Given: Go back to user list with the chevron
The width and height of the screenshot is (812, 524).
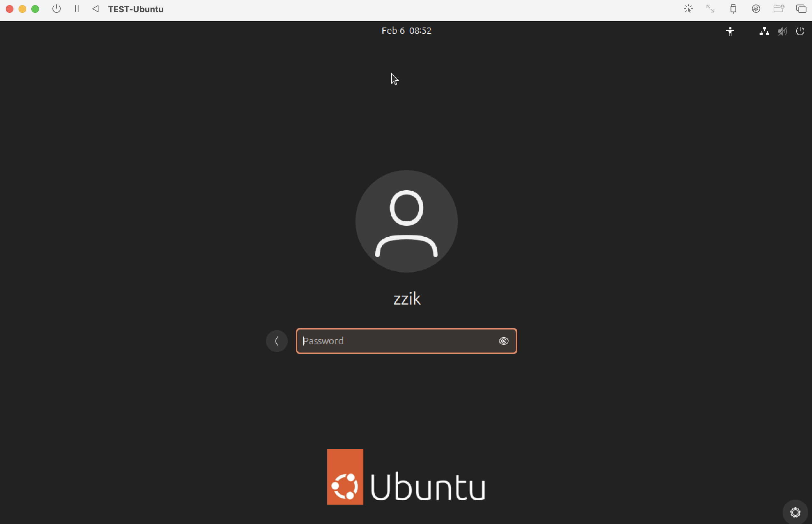Looking at the screenshot, I should pyautogui.click(x=277, y=341).
